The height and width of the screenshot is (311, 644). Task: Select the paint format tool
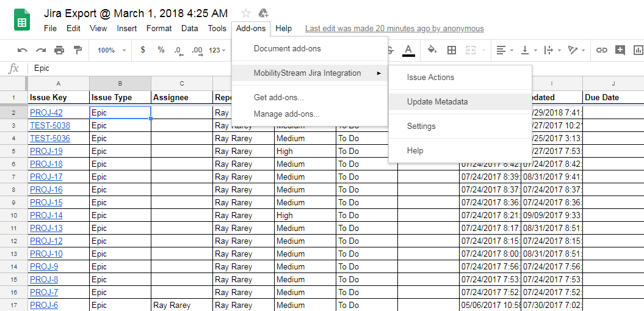78,50
